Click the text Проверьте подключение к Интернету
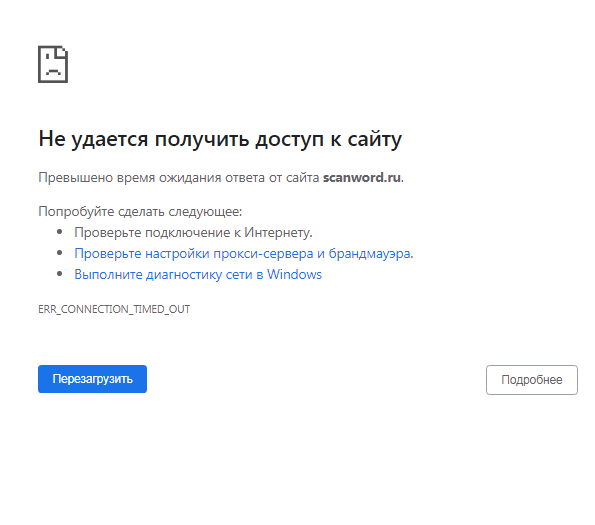595x525 pixels. 193,233
